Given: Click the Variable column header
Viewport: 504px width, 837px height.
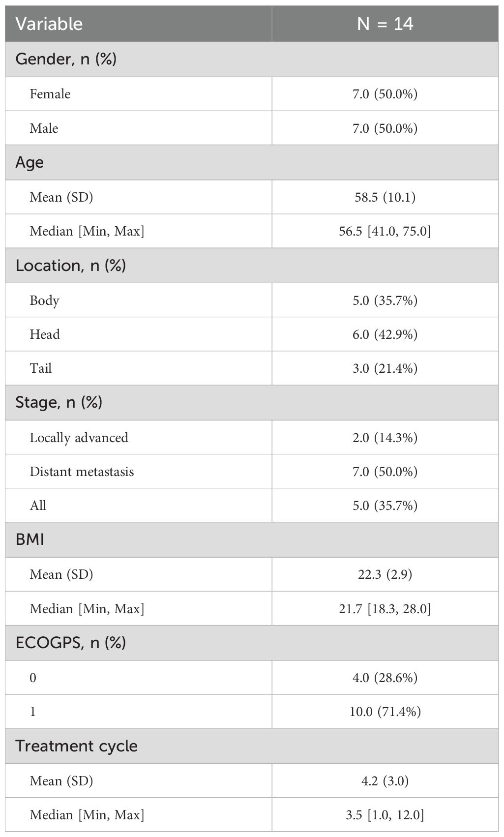Looking at the screenshot, I should tap(49, 24).
